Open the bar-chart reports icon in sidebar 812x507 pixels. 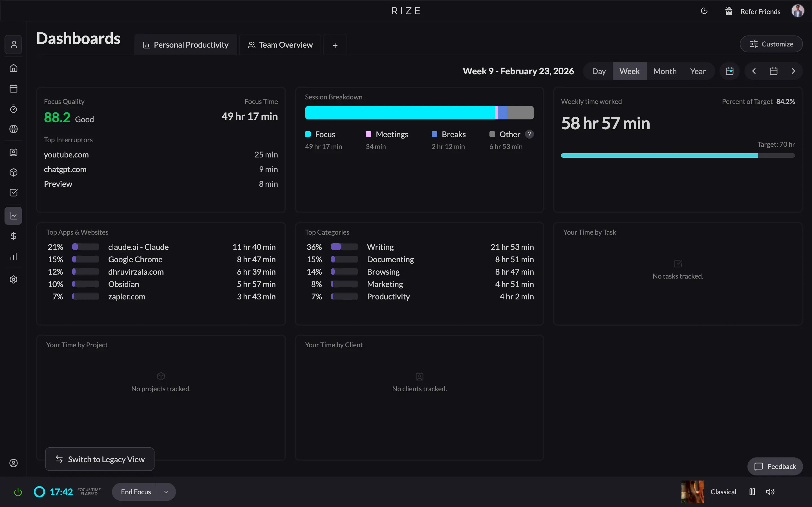(14, 257)
